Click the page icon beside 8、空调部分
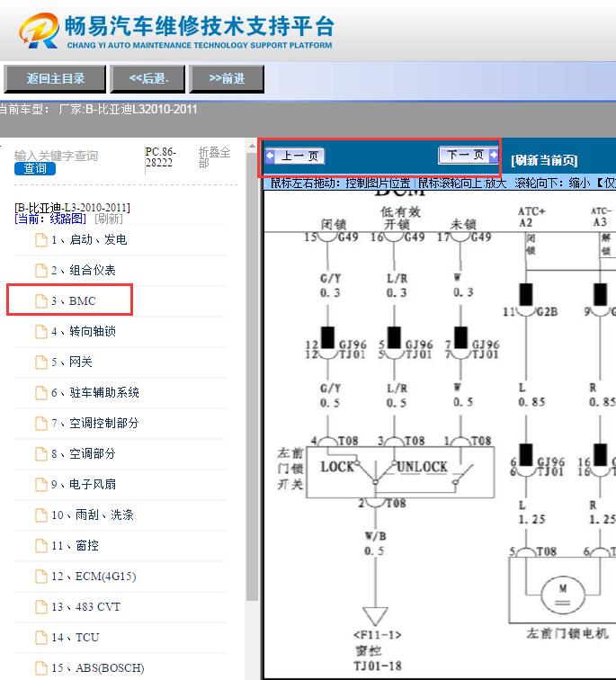Screen dimensions: 616x680 pos(41,454)
